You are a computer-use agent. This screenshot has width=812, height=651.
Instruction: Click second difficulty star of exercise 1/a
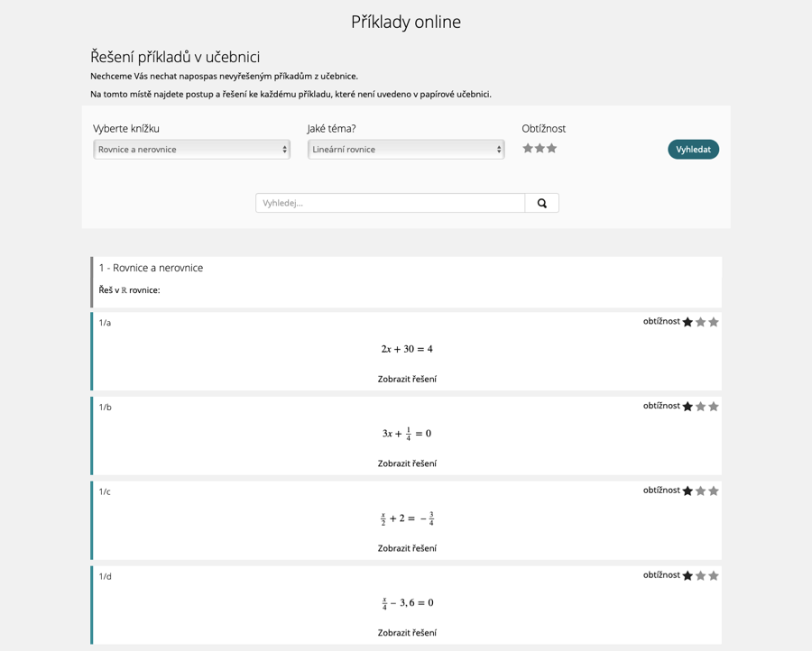pos(701,322)
